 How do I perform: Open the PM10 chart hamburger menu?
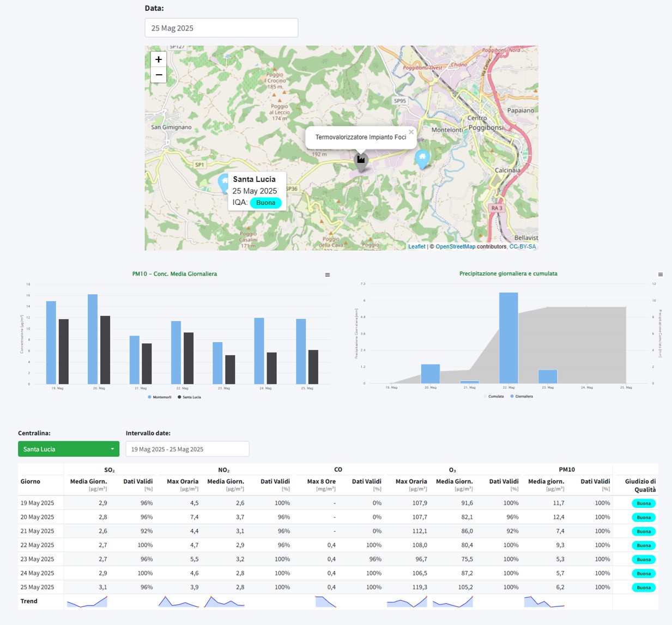pyautogui.click(x=328, y=275)
